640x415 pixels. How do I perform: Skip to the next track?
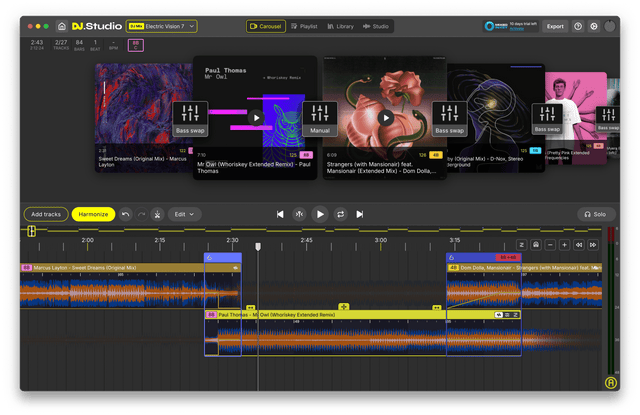pyautogui.click(x=360, y=214)
